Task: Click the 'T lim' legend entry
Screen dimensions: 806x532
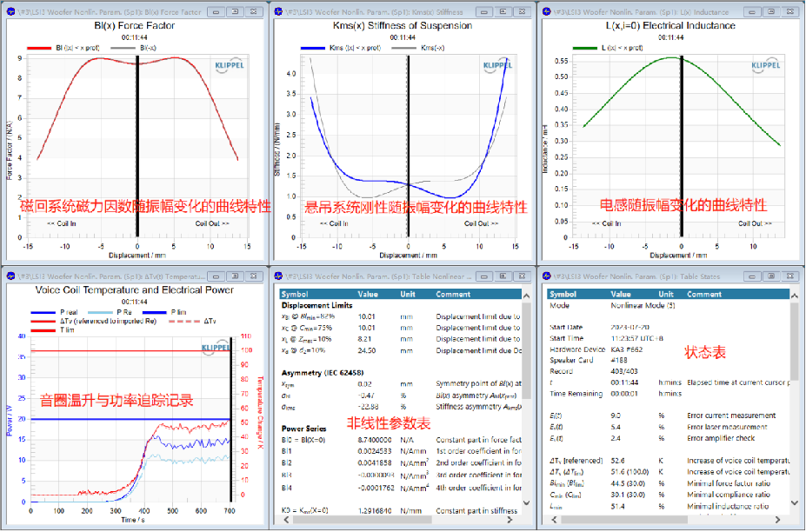Action: click(x=52, y=330)
